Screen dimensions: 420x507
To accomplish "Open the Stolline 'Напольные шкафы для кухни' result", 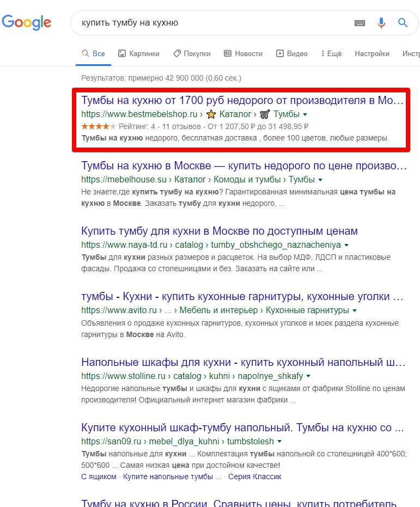I will (x=242, y=362).
